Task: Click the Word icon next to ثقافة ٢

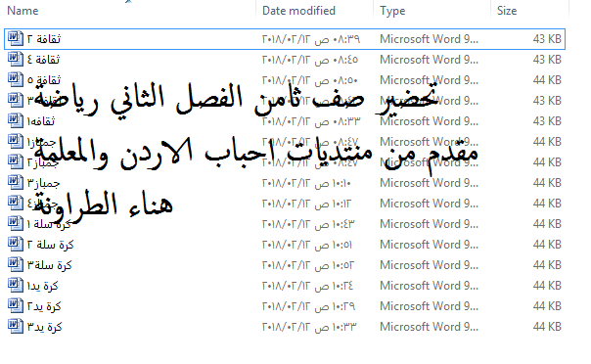Action: point(16,39)
